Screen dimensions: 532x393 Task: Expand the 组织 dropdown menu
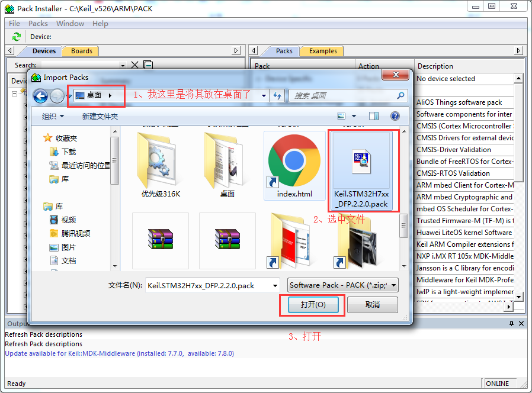[x=52, y=117]
